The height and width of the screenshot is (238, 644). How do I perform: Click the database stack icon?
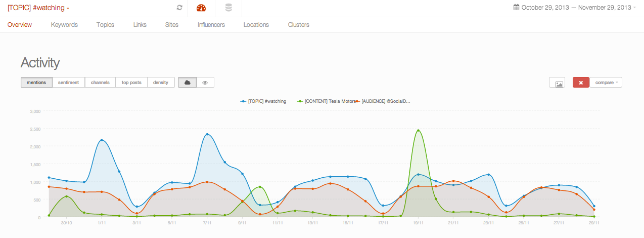tap(228, 8)
